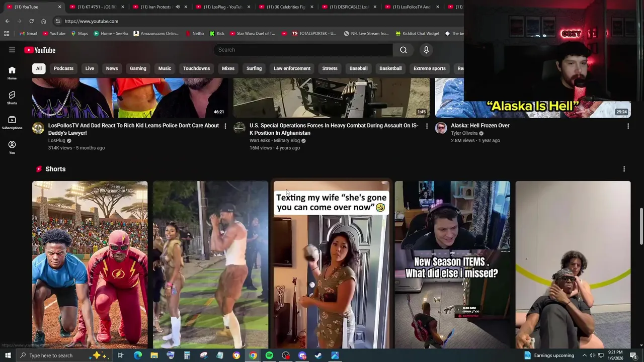Open options menu for LosPollosTV video
The width and height of the screenshot is (644, 362).
point(225,126)
